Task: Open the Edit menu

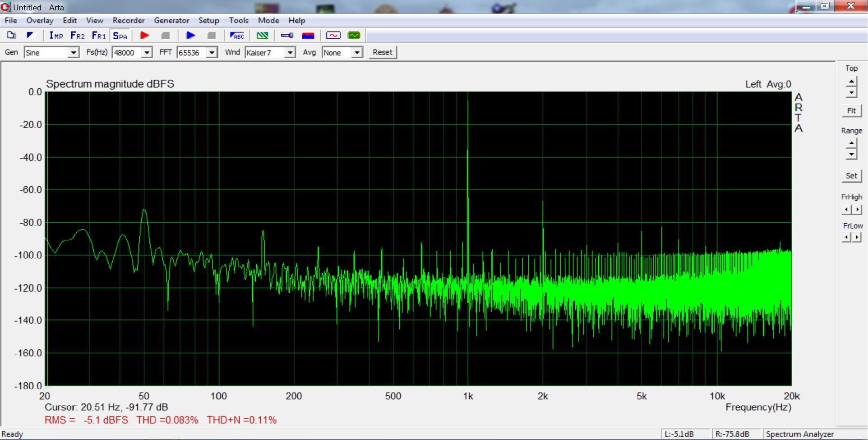Action: (69, 20)
